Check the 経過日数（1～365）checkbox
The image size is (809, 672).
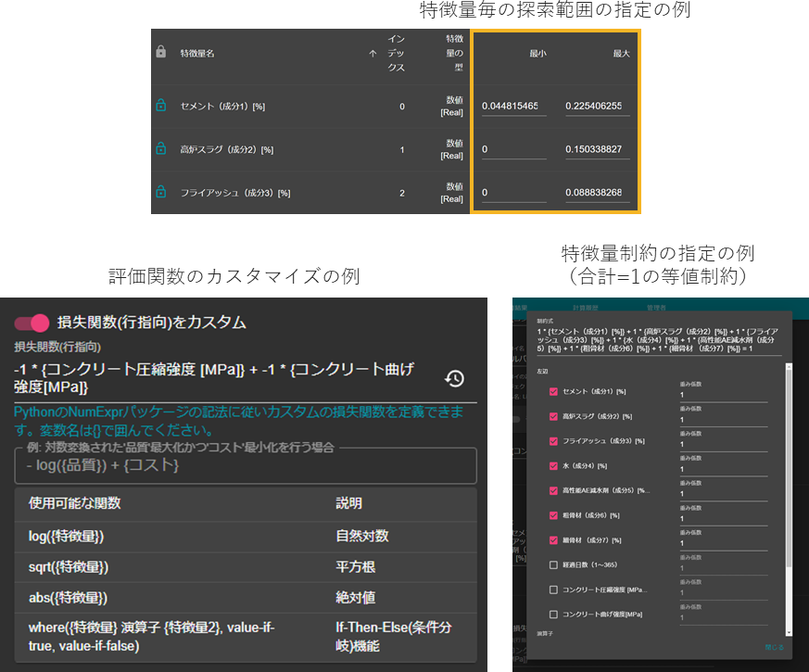click(x=553, y=564)
